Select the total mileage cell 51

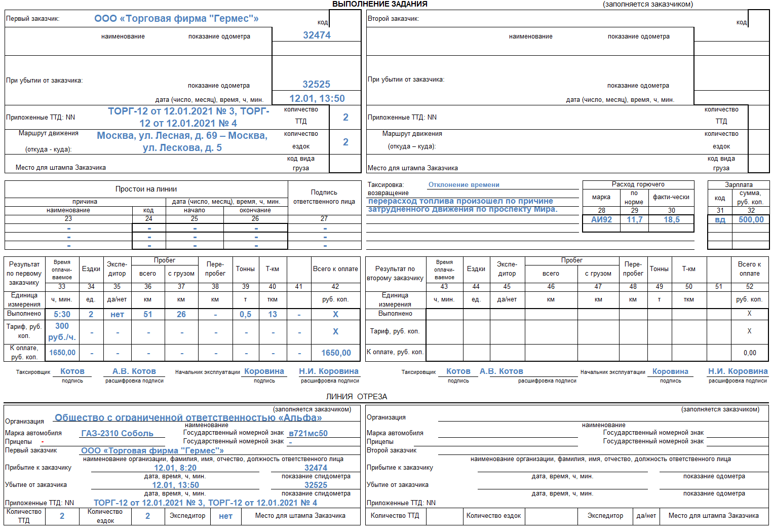[x=148, y=315]
